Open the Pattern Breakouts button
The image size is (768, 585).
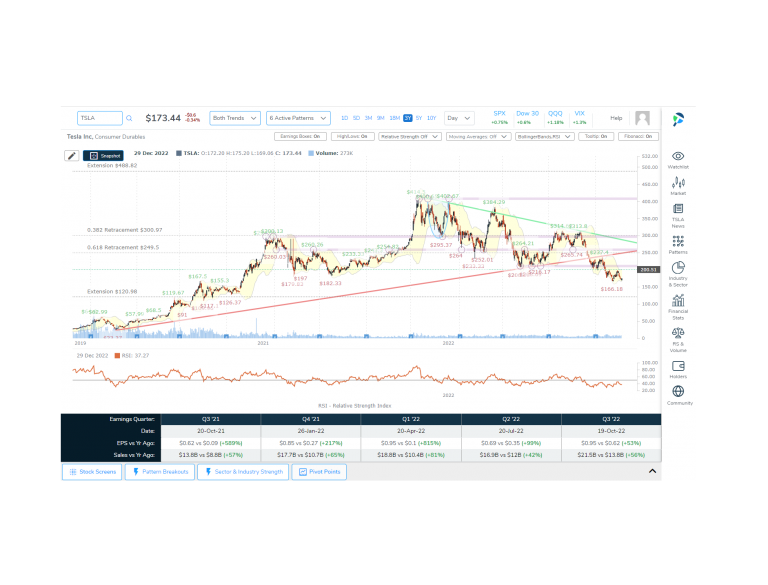click(x=160, y=472)
